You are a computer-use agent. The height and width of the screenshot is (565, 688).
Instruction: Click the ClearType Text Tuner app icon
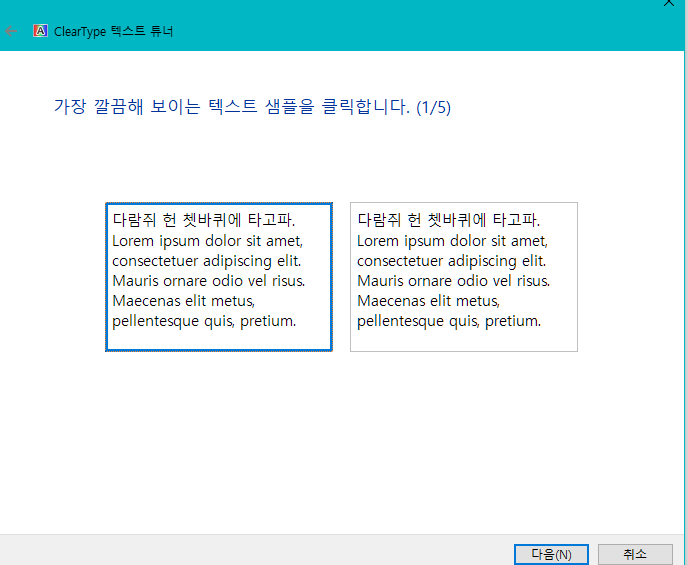(x=40, y=31)
